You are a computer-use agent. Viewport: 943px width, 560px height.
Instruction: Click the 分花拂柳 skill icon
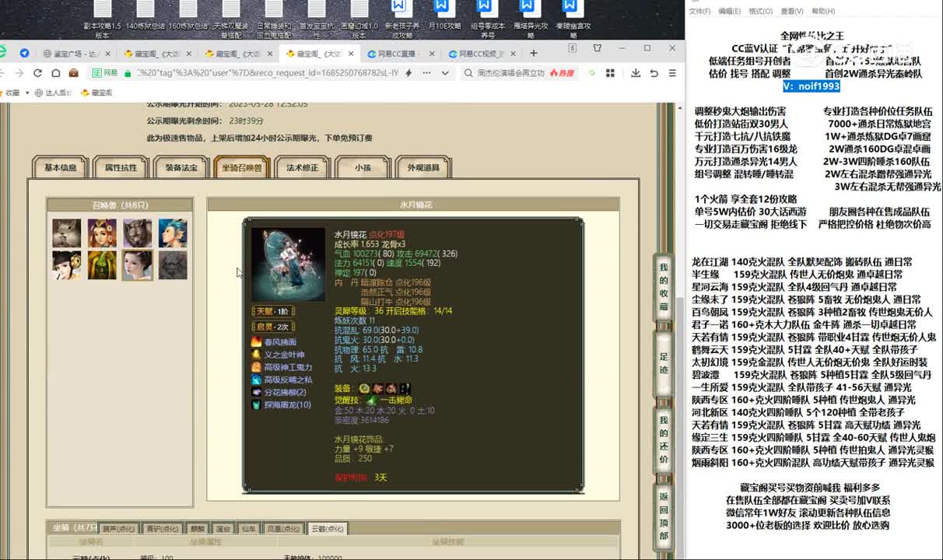(256, 392)
